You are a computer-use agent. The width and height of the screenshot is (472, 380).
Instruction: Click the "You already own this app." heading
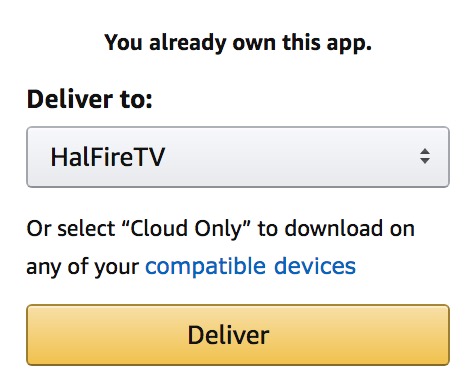click(x=238, y=43)
